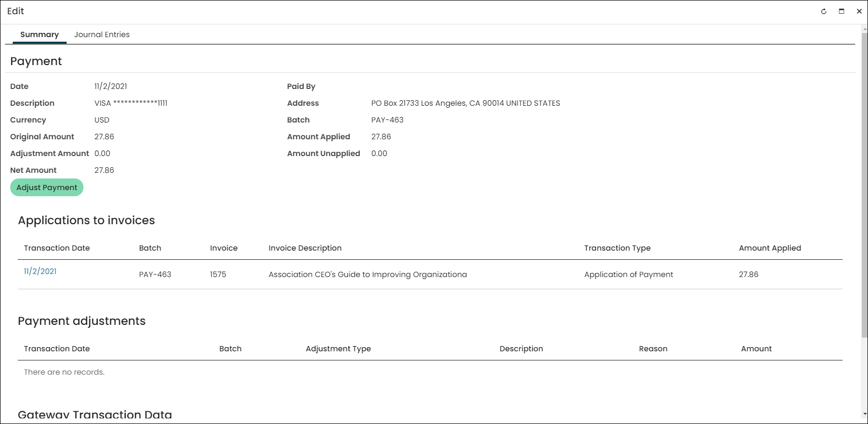Screen dimensions: 868x424
Task: Click the Amount Applied 27.86 table cell
Action: (748, 275)
